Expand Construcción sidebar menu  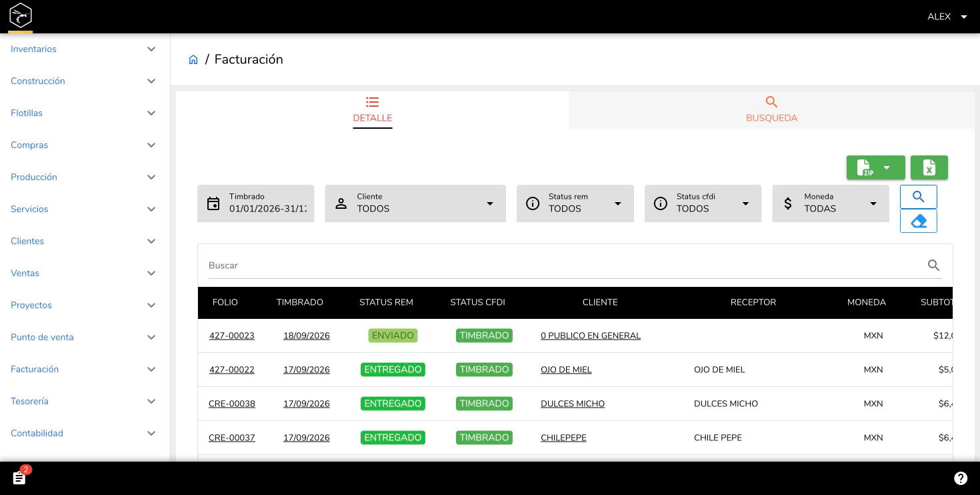[x=85, y=81]
